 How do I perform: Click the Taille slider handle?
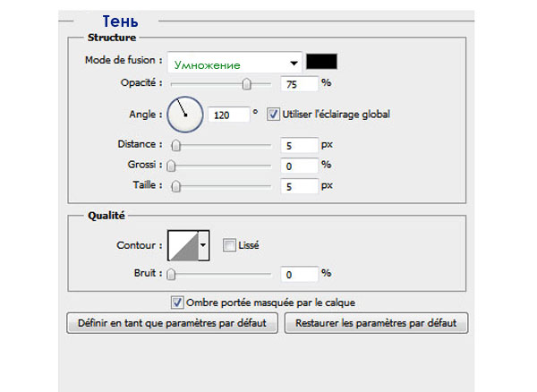[x=175, y=186]
